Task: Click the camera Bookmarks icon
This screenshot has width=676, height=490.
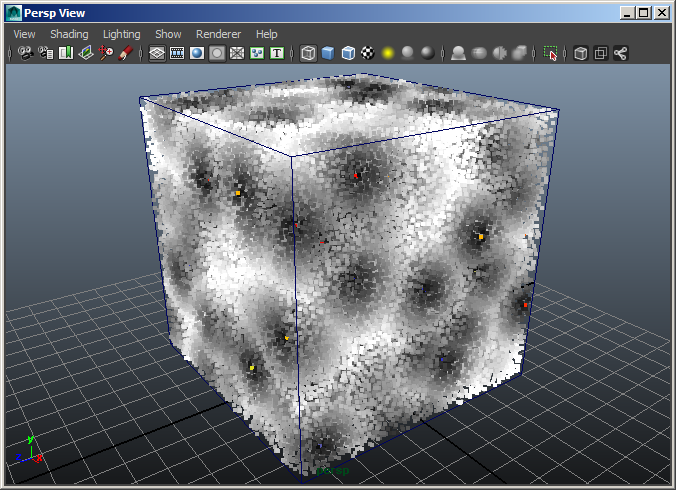Action: point(66,53)
